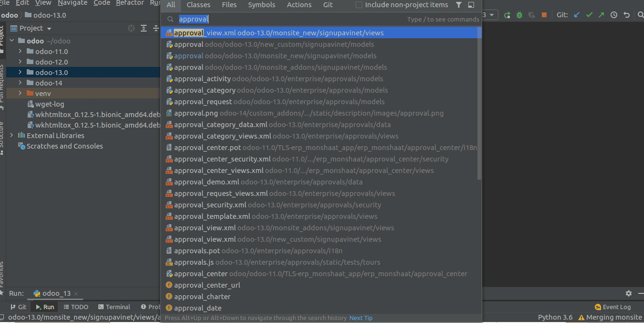644x323 pixels.
Task: Switch to the Files search tab
Action: tap(229, 5)
